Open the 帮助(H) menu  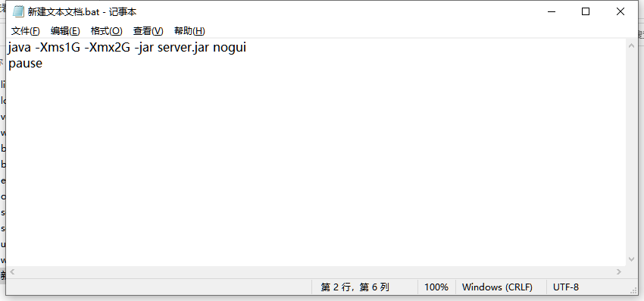[x=189, y=31]
